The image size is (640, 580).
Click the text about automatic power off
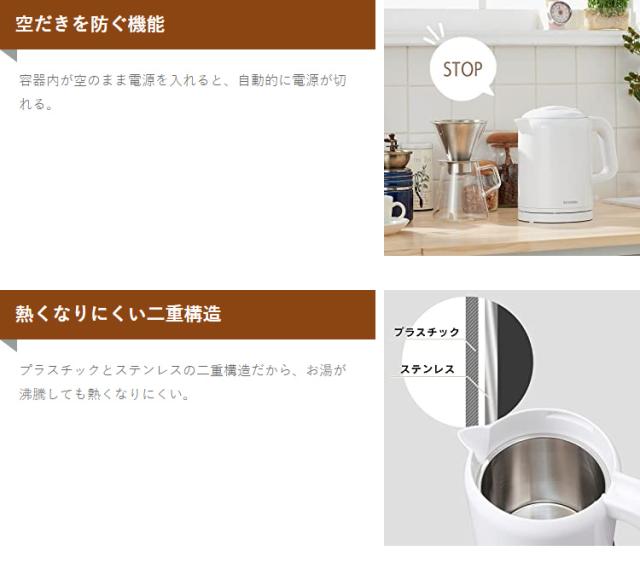click(183, 92)
